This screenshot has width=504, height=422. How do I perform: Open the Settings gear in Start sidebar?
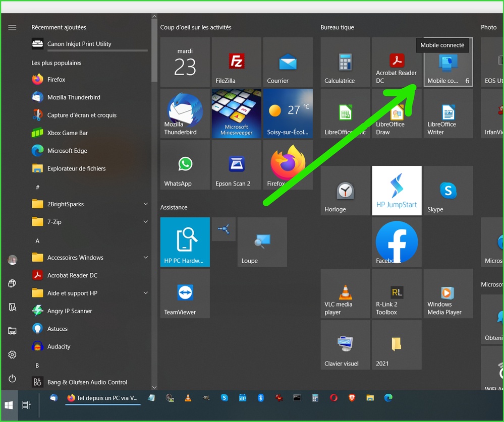click(x=12, y=355)
